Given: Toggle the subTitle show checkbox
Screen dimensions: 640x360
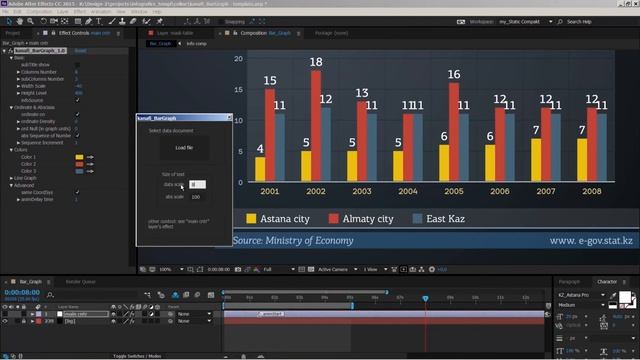Looking at the screenshot, I should [78, 65].
